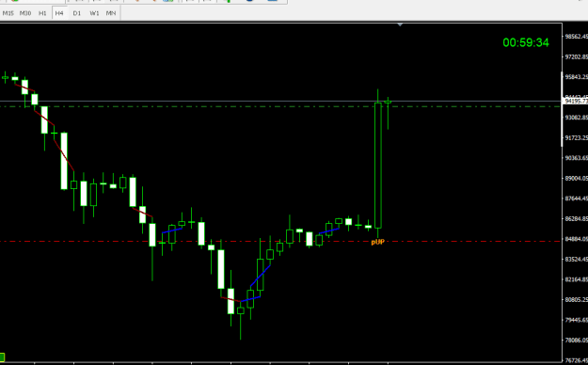Image resolution: width=588 pixels, height=365 pixels.
Task: Click the 97202 price scale label
Action: click(576, 56)
